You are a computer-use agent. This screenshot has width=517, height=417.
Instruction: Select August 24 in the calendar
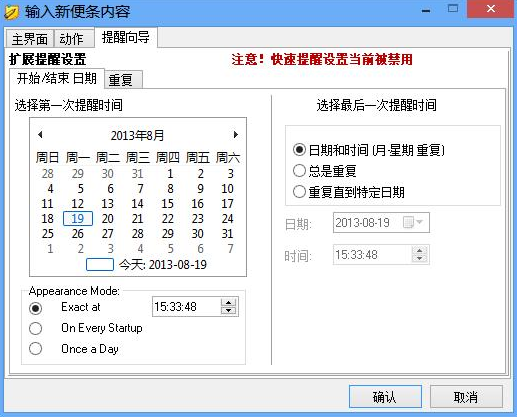coord(228,219)
